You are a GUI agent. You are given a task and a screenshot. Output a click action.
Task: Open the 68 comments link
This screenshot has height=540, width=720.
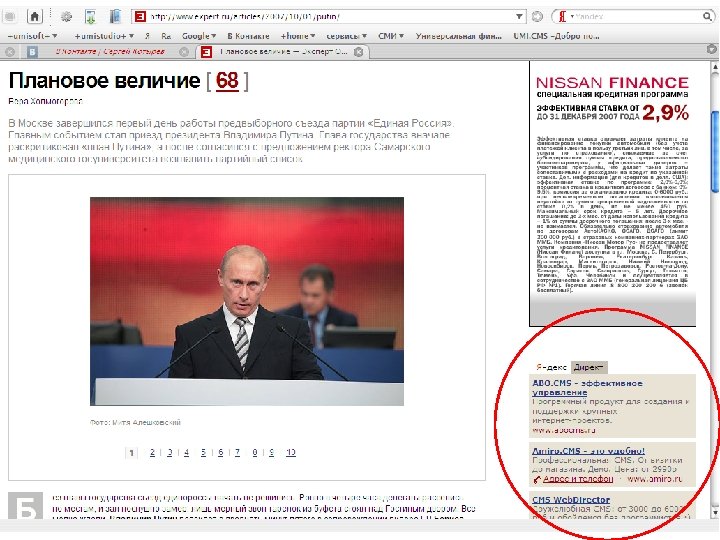click(227, 81)
